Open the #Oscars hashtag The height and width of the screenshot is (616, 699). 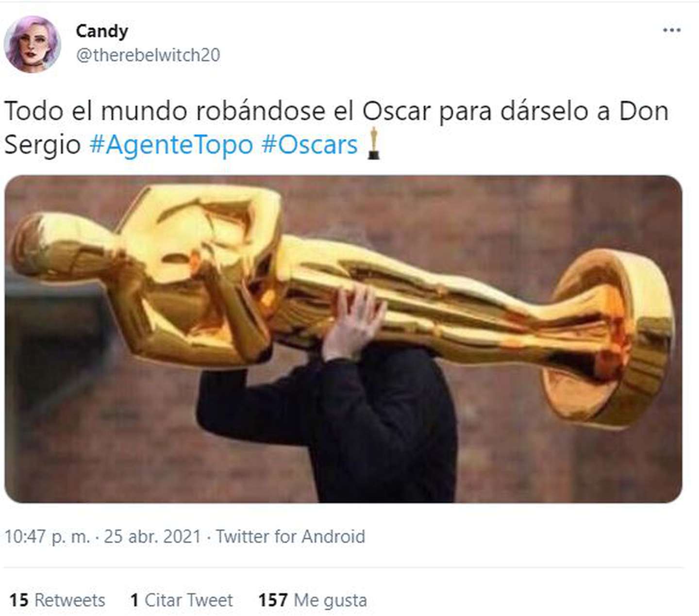310,145
